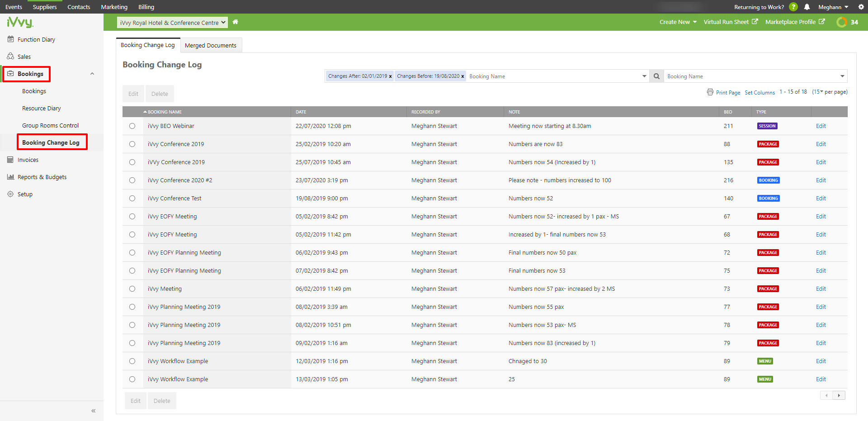Click BOOKING badge for Conference 2020 #2
The height and width of the screenshot is (421, 868).
pyautogui.click(x=769, y=180)
